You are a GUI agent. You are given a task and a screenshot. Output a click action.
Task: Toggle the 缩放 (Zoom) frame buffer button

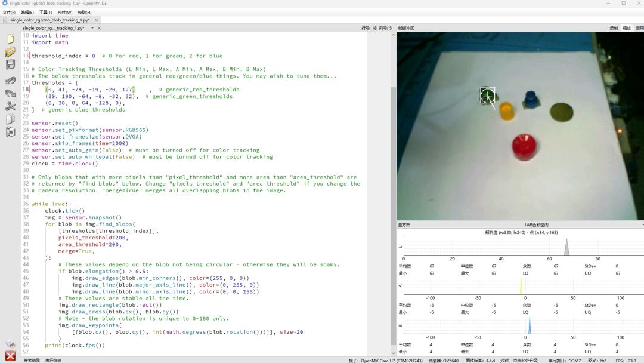click(627, 28)
